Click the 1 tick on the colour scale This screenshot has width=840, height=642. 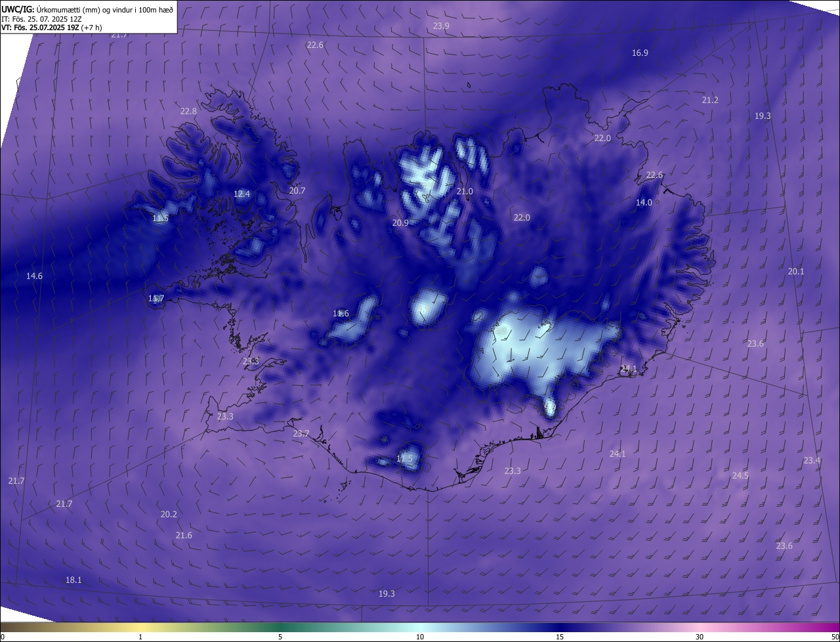point(140,637)
